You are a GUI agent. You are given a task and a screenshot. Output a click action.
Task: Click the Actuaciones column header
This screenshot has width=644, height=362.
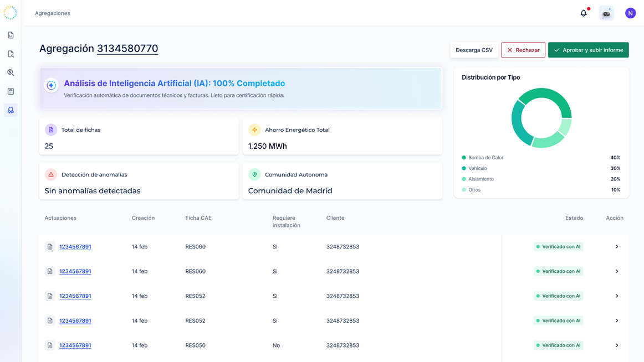tap(60, 218)
